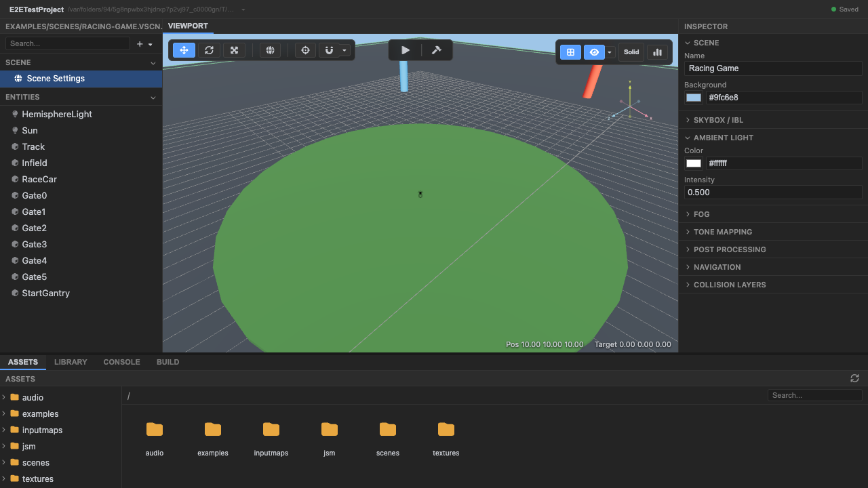
Task: Refresh the assets panel
Action: [854, 378]
